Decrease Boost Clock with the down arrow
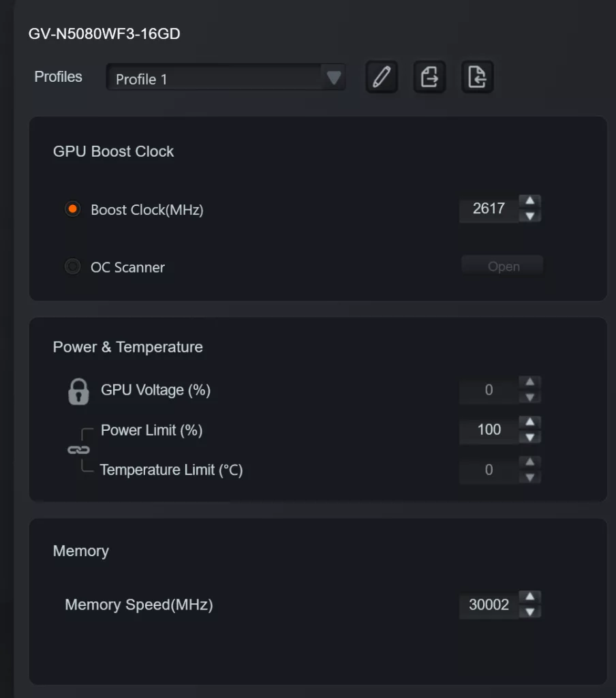616x698 pixels. tap(529, 215)
